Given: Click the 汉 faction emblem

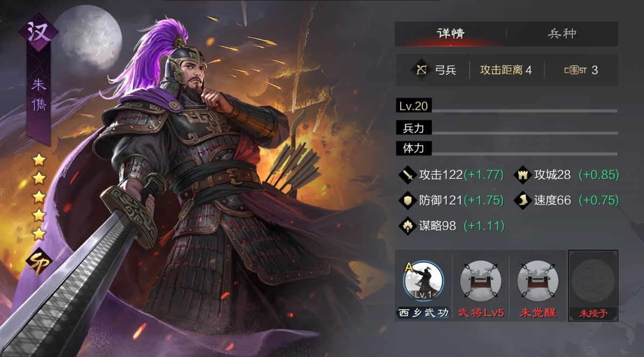Looking at the screenshot, I should tap(38, 32).
